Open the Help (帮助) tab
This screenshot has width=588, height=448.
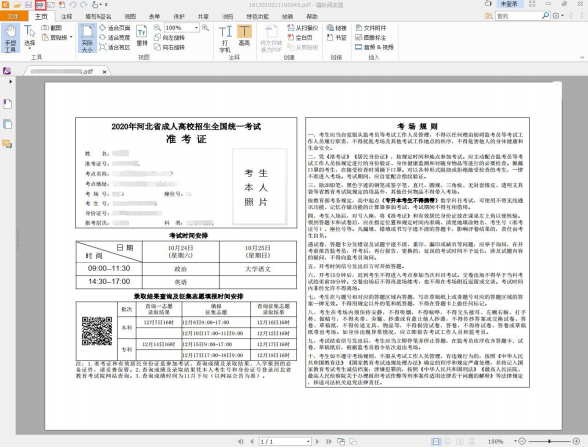[312, 16]
